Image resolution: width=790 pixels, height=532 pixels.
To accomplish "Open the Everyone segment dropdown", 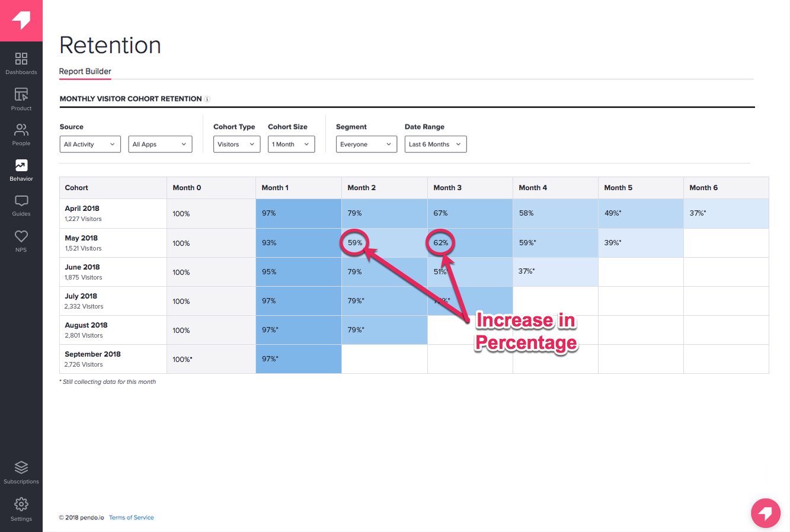I will click(366, 144).
